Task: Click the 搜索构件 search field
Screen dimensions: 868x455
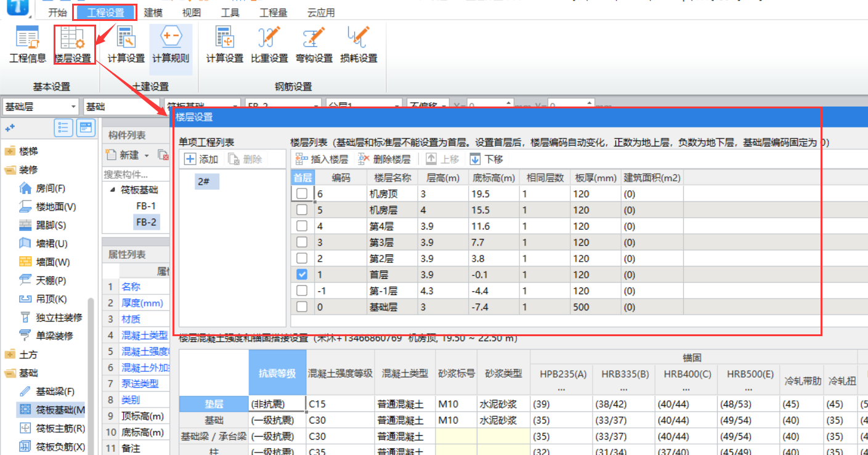Action: tap(136, 174)
